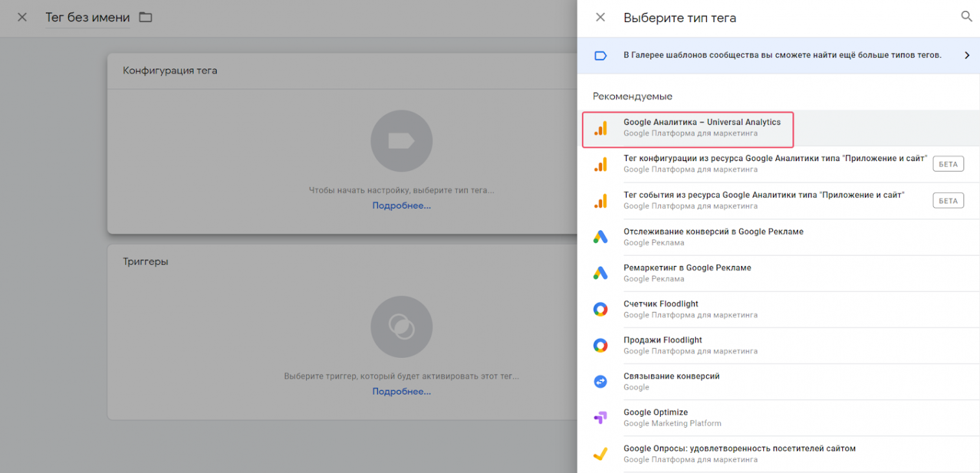The width and height of the screenshot is (980, 473).
Task: Click Universal Analytics orange bar-chart icon
Action: [x=601, y=128]
